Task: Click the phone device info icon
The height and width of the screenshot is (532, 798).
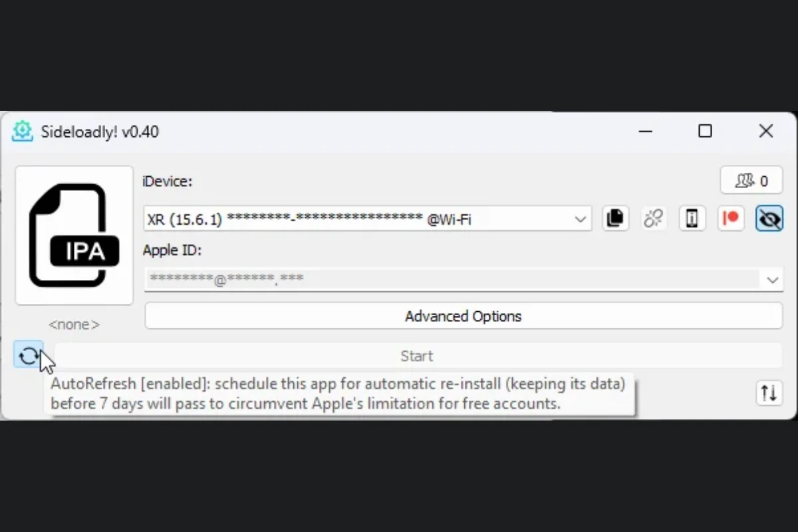Action: click(x=692, y=218)
